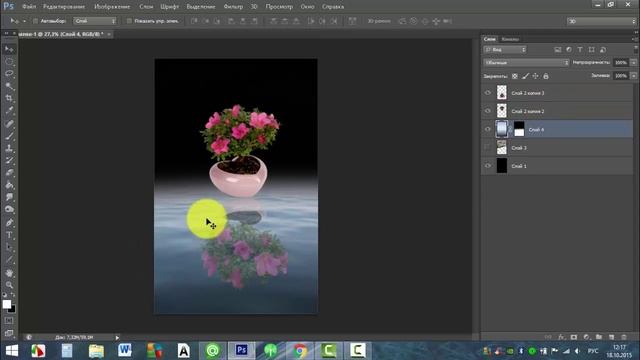The width and height of the screenshot is (640, 360).
Task: Click the Заливка 100% value field
Action: click(621, 76)
